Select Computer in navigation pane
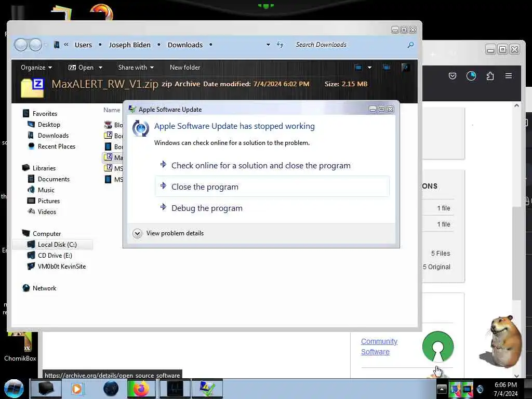The width and height of the screenshot is (532, 399). (42, 233)
